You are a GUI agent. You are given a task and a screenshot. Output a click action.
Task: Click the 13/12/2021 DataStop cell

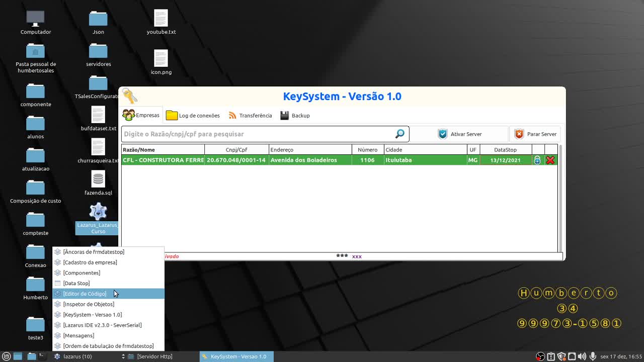(x=506, y=160)
